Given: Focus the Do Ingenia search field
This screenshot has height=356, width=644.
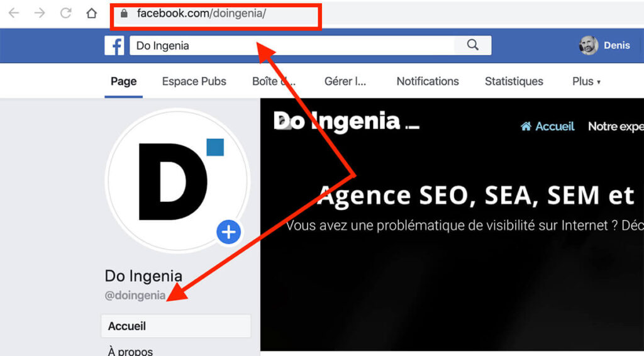Looking at the screenshot, I should pyautogui.click(x=292, y=45).
